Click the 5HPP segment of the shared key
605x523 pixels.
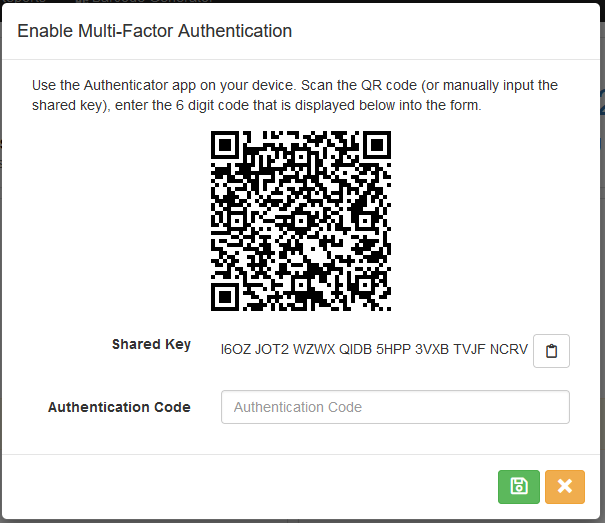(x=394, y=349)
